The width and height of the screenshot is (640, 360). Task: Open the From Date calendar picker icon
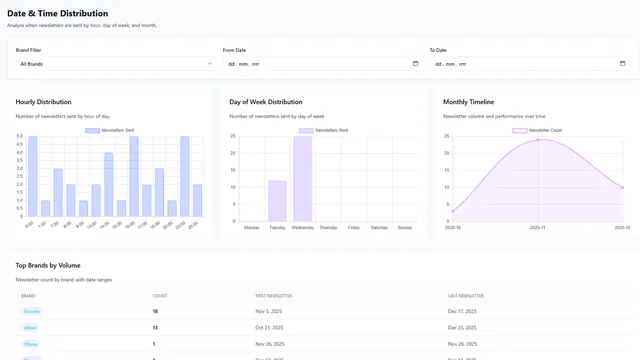click(x=416, y=63)
